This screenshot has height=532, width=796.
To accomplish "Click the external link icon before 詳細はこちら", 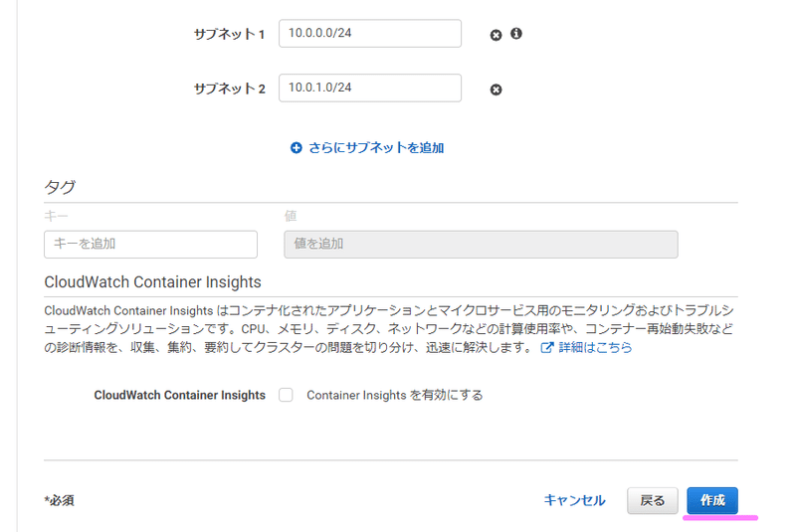I will [x=546, y=347].
